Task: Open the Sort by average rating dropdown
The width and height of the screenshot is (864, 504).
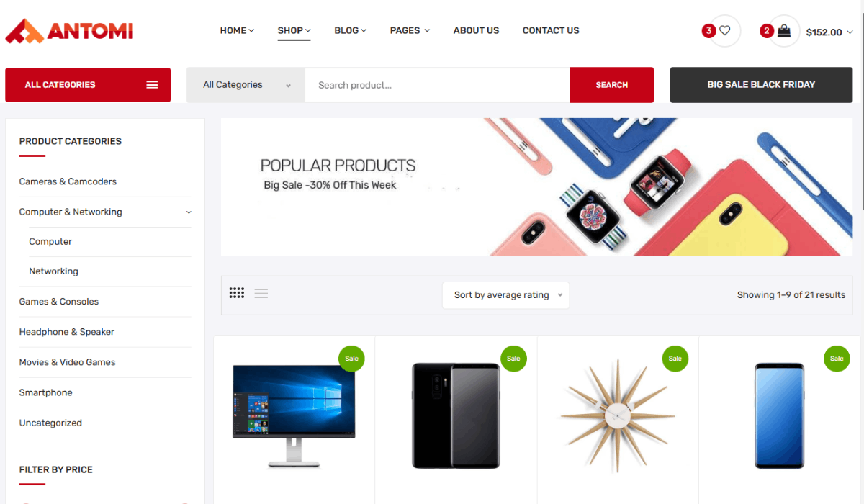Action: click(x=505, y=295)
